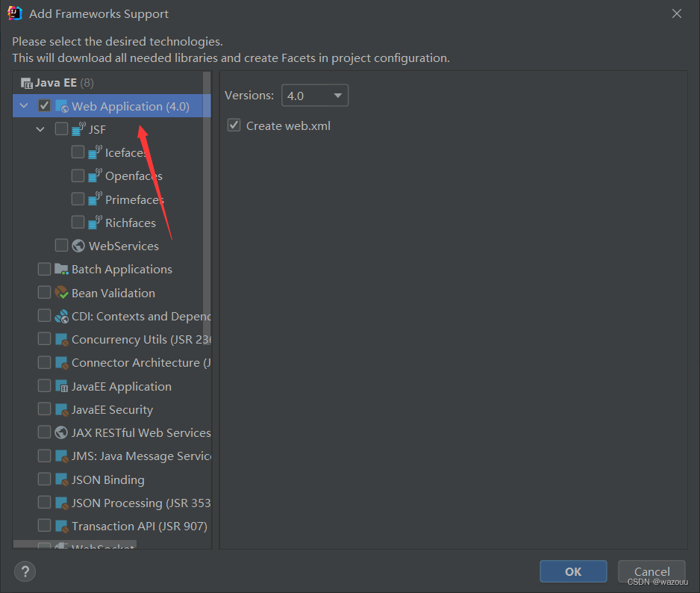Click the Transaction API icon
Screen dimensions: 700x593
tap(61, 526)
